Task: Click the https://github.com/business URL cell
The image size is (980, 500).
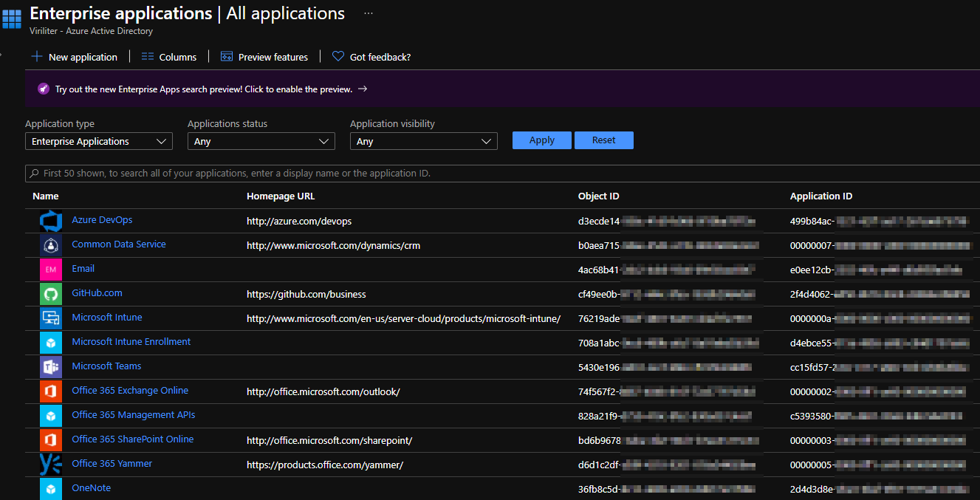Action: click(306, 295)
